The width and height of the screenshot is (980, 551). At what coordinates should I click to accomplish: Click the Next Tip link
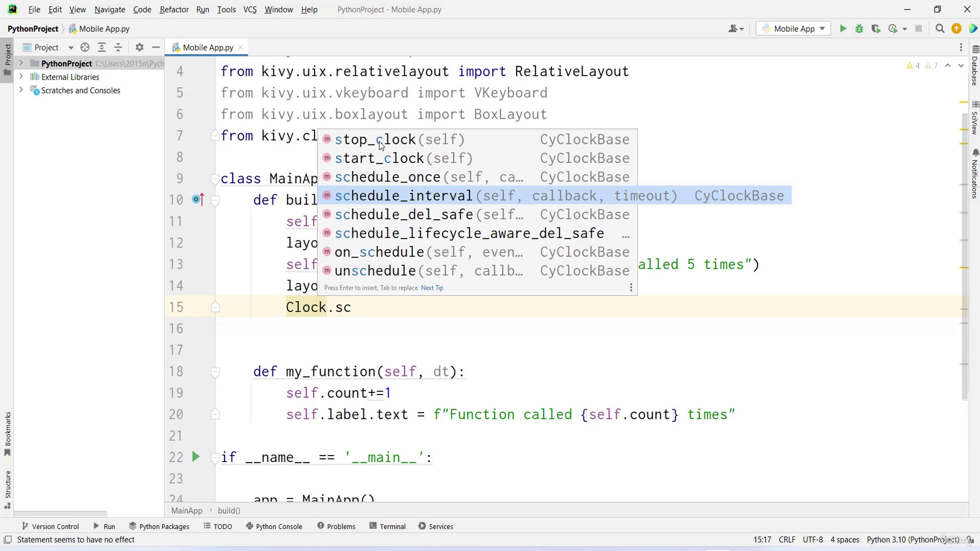coord(432,288)
